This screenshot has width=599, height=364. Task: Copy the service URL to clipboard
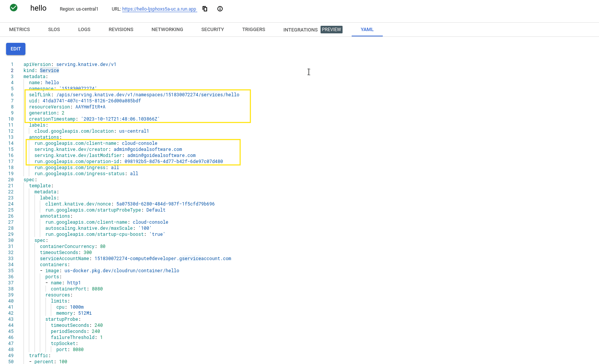[x=205, y=9]
